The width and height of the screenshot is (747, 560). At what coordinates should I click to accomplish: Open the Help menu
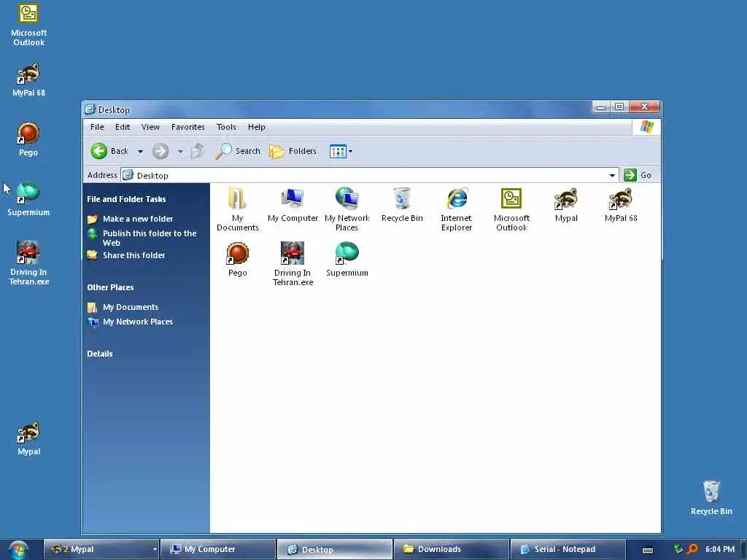[256, 127]
